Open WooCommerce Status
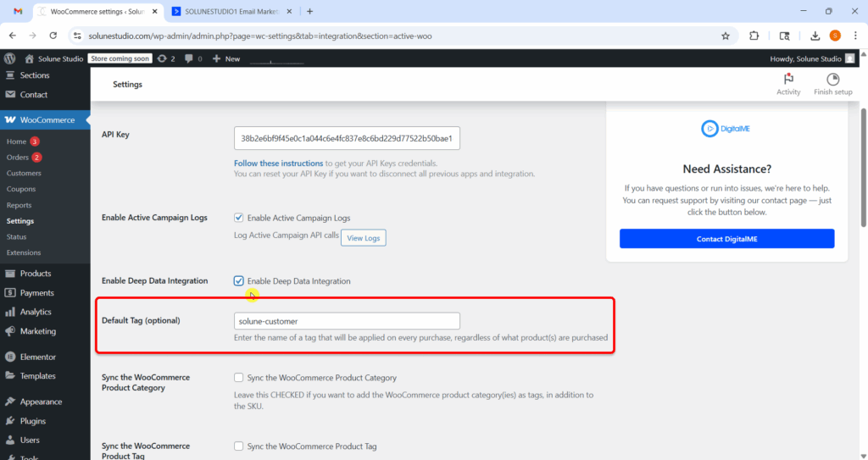Image resolution: width=868 pixels, height=460 pixels. [x=17, y=236]
